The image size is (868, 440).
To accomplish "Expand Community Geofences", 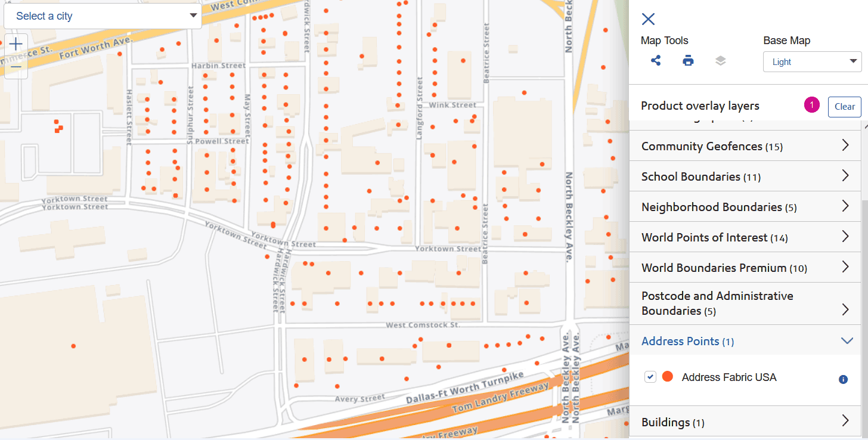I will 845,145.
